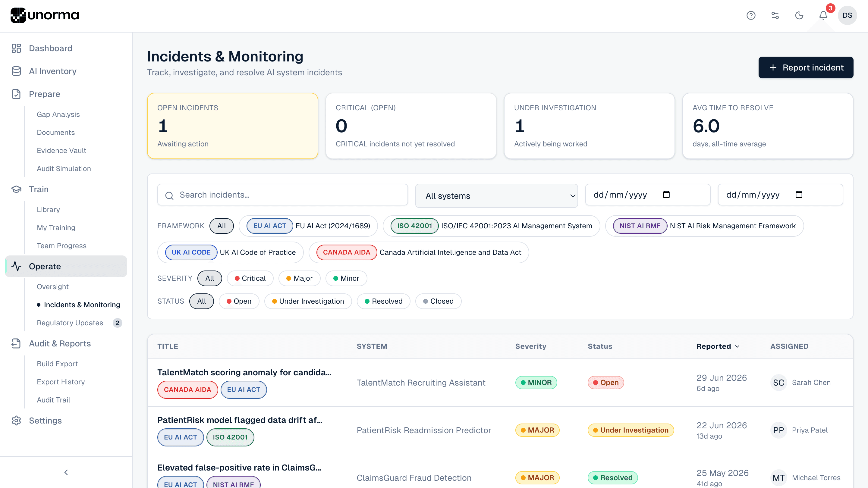Filter by UK AI Code framework
The image size is (868, 488).
(231, 252)
